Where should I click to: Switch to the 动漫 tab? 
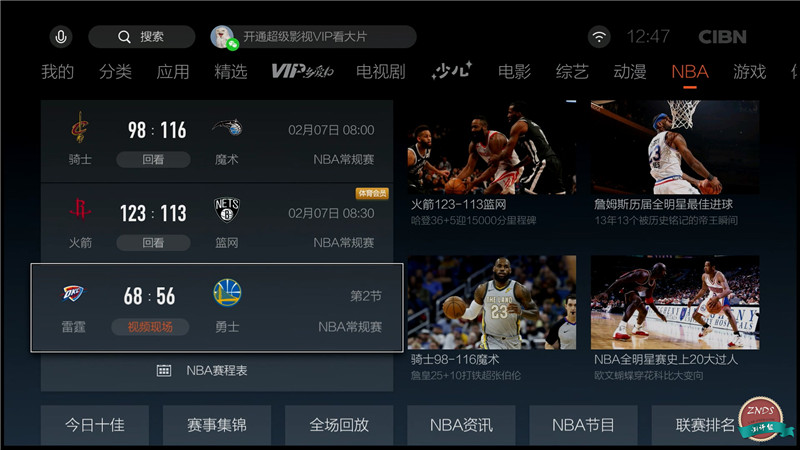click(630, 71)
